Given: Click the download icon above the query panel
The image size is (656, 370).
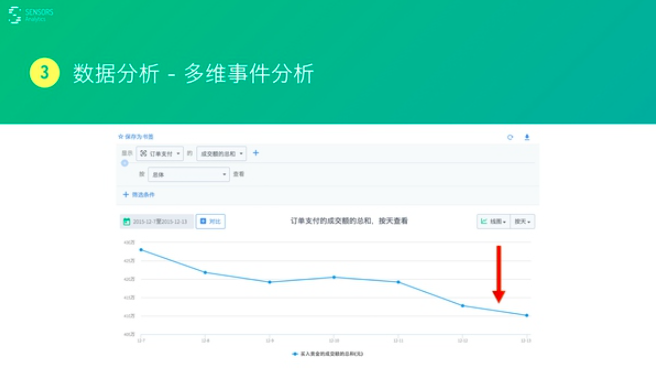Looking at the screenshot, I should (527, 137).
